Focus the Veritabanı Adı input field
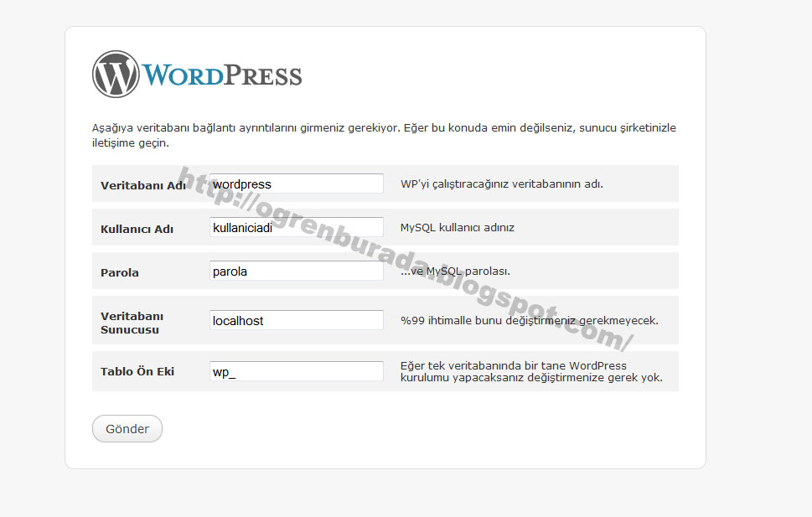This screenshot has height=517, width=812. pyautogui.click(x=296, y=184)
